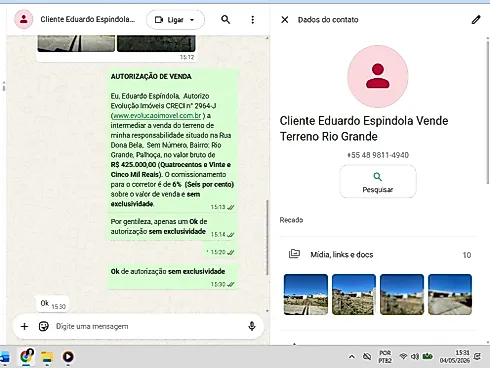
Task: Close the Dados do contato panel
Action: coord(285,20)
